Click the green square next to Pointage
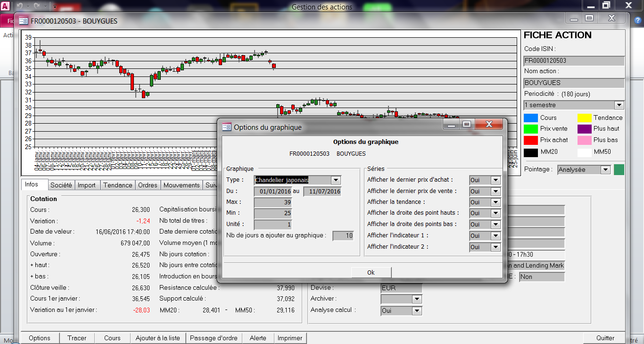The width and height of the screenshot is (644, 344). (619, 169)
